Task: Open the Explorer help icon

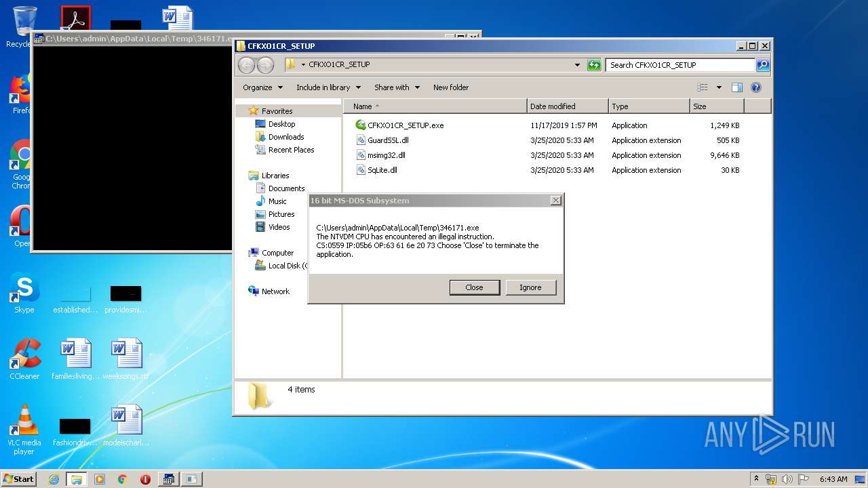Action: [756, 87]
